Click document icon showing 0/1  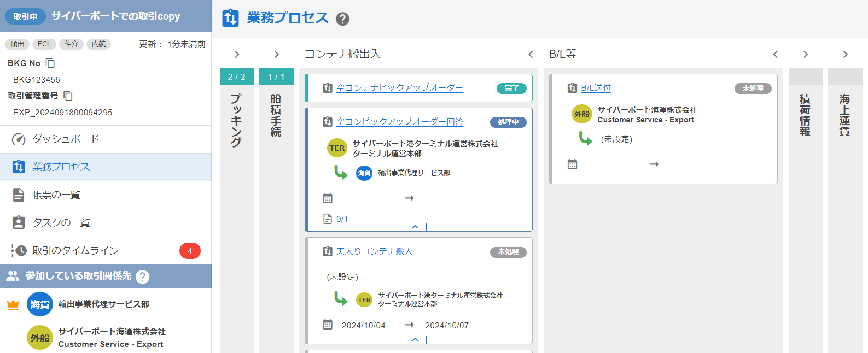click(x=328, y=219)
